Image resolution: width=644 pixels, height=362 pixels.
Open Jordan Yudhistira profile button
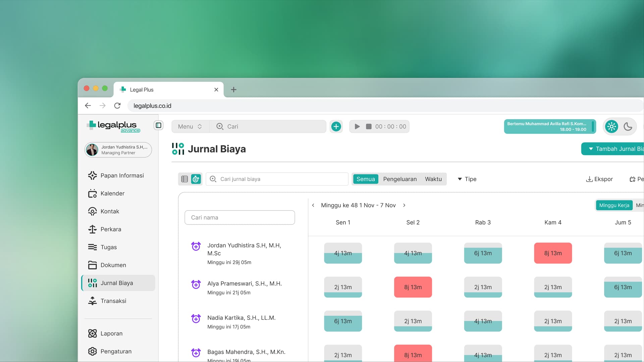[118, 150]
